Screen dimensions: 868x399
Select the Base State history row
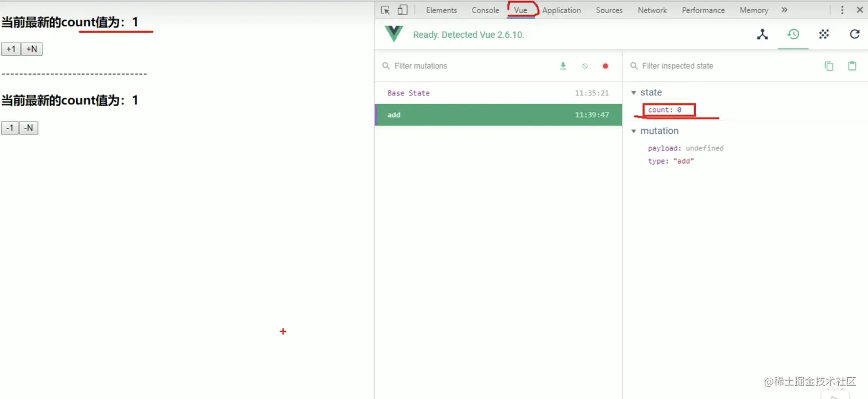click(x=498, y=93)
